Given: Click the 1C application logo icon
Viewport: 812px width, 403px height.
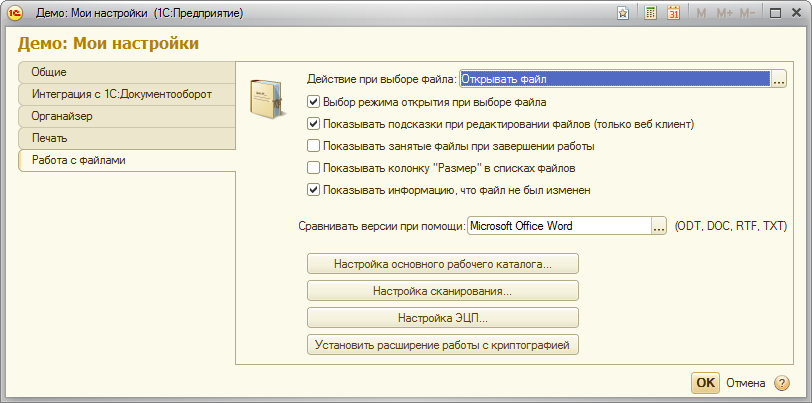Looking at the screenshot, I should point(16,13).
